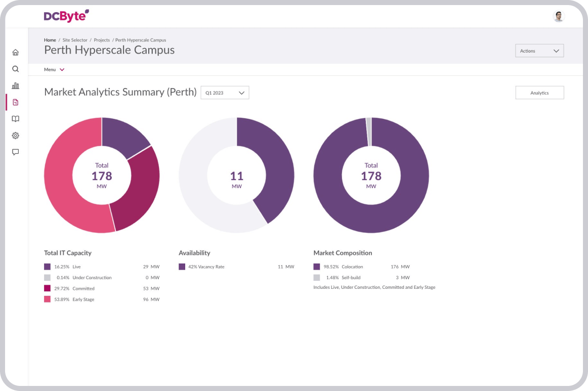Open the Q1 2023 quarter selector
Image resolution: width=588 pixels, height=391 pixels.
(x=225, y=93)
